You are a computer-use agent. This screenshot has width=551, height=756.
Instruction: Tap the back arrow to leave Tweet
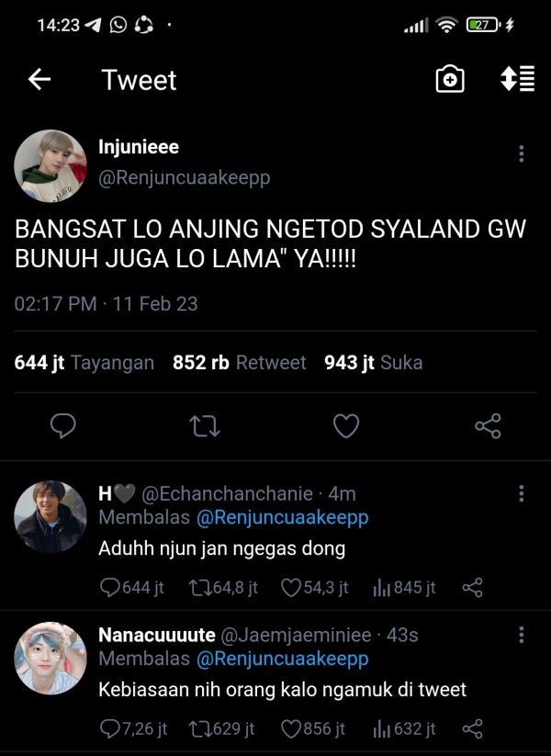click(39, 80)
